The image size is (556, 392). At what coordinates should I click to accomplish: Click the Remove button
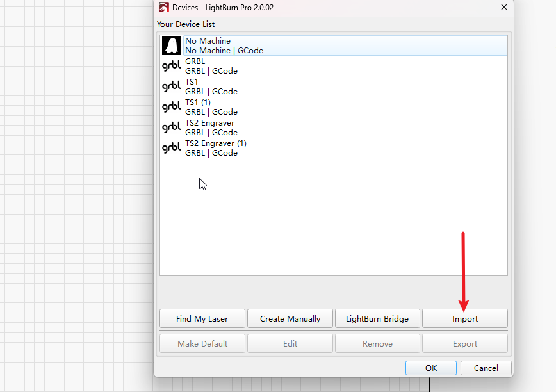point(377,343)
